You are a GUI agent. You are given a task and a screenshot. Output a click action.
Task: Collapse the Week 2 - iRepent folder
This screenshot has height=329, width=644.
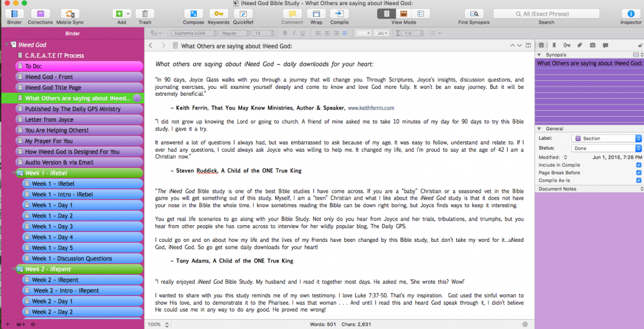14,269
